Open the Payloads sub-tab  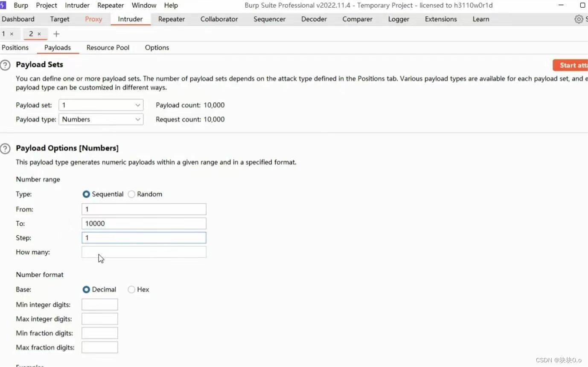[58, 48]
